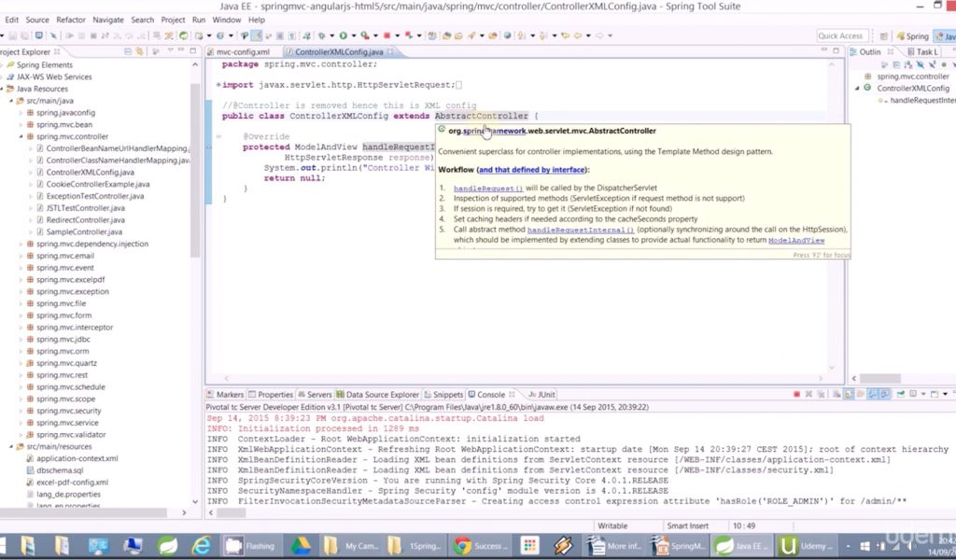The height and width of the screenshot is (560, 956).
Task: Collapse the src/main/resources folder
Action: 10,447
